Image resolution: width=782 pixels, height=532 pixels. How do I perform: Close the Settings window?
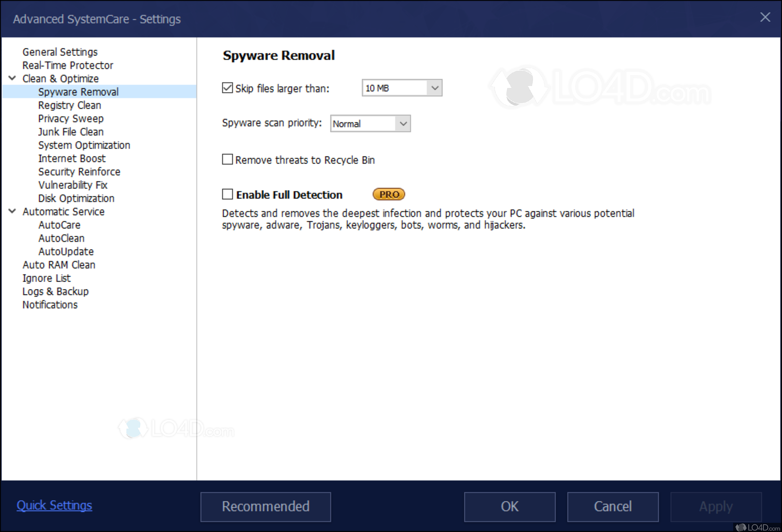(765, 17)
